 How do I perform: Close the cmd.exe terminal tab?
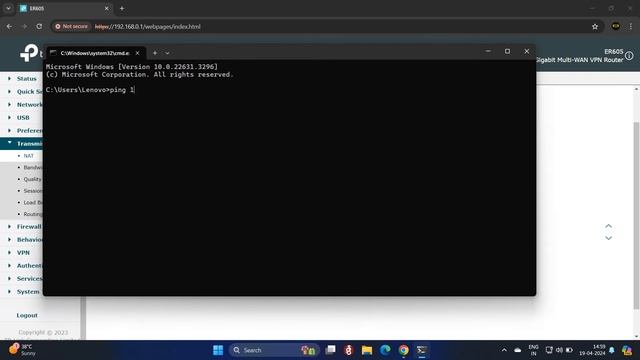click(138, 53)
